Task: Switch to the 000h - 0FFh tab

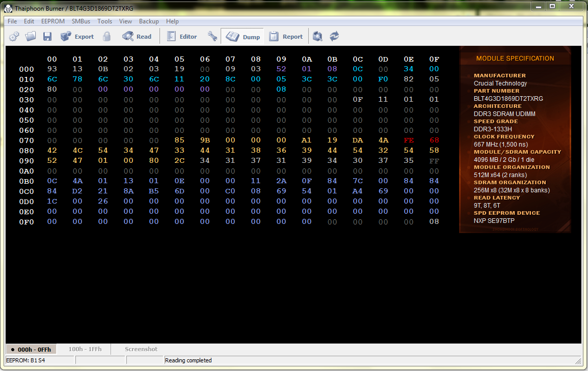Action: [31, 349]
